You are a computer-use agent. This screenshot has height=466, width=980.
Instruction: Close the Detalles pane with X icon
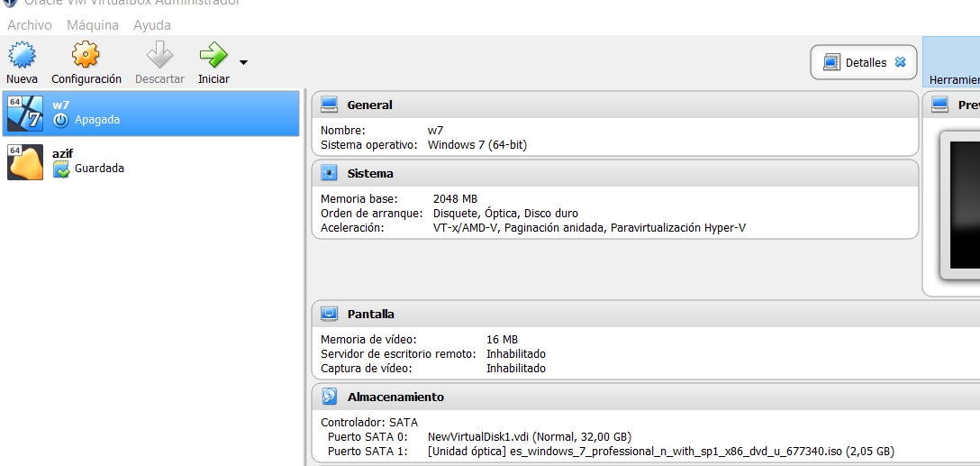[900, 62]
